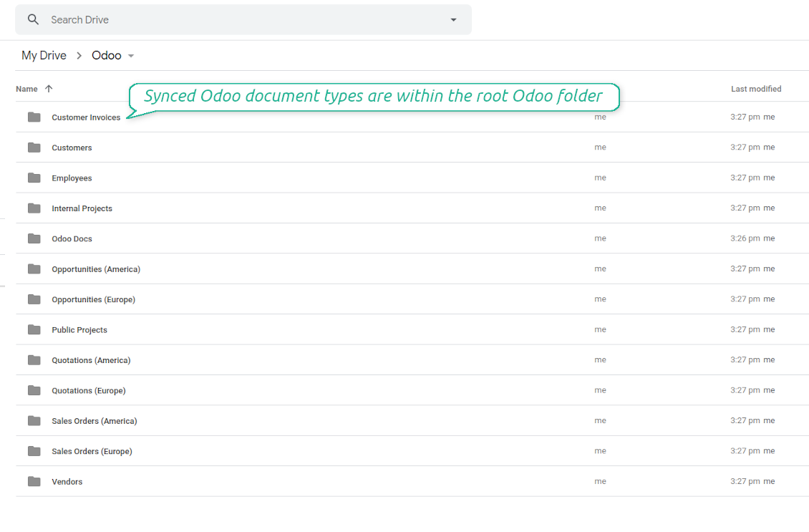Select the Sales Orders (America) folder icon
Viewport: 809px width, 532px height.
click(34, 421)
